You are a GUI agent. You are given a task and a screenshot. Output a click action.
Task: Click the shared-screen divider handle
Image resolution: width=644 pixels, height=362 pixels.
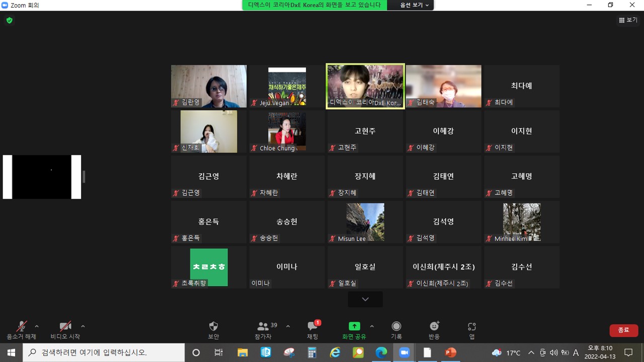84,176
